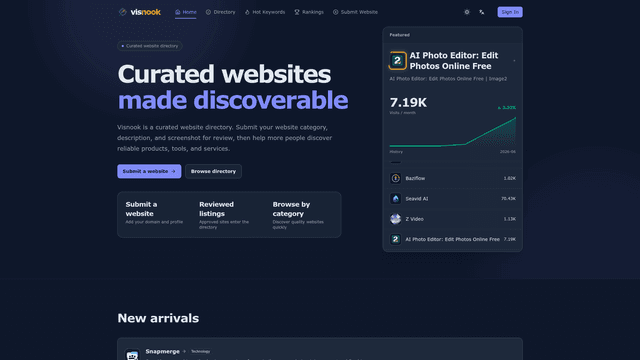Select the Z Video row
This screenshot has width=640, height=360.
(x=452, y=219)
